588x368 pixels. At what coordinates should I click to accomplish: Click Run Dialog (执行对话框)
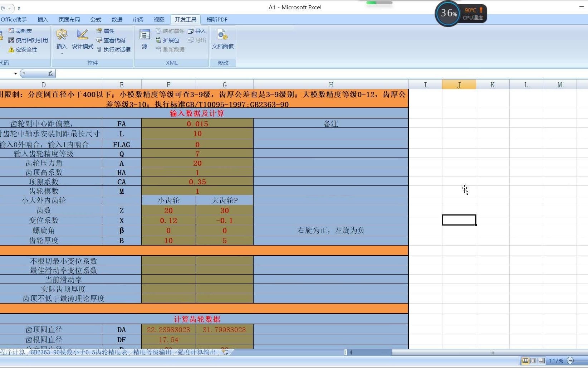[x=113, y=49]
